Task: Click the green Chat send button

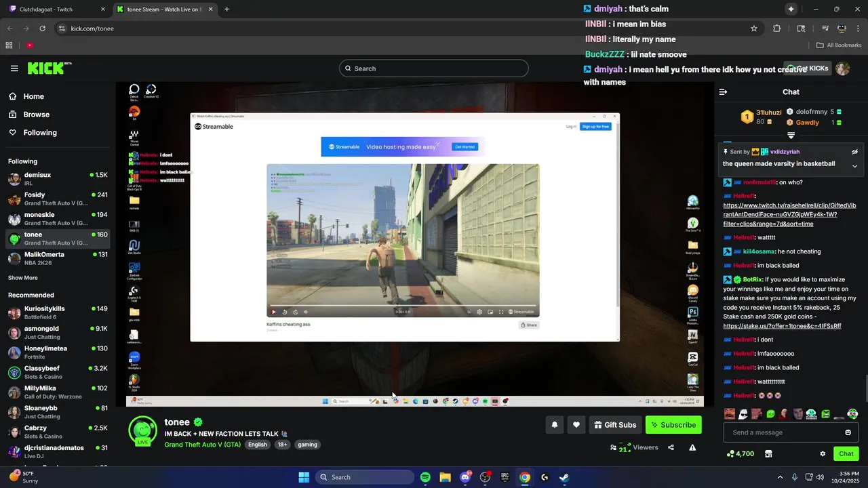Action: tap(846, 453)
